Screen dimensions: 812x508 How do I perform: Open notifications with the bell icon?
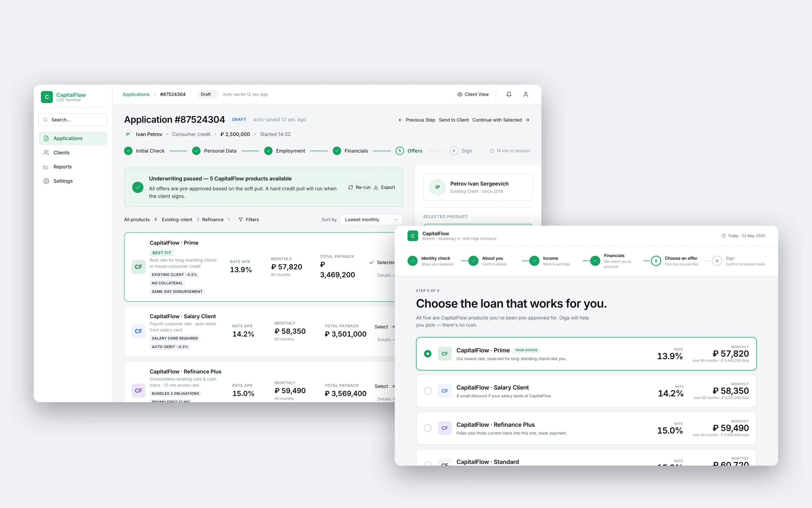pyautogui.click(x=509, y=95)
